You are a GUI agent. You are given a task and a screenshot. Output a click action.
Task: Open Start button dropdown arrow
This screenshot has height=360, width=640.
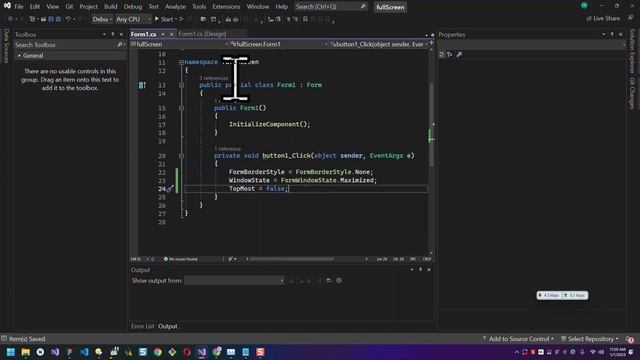pos(176,19)
